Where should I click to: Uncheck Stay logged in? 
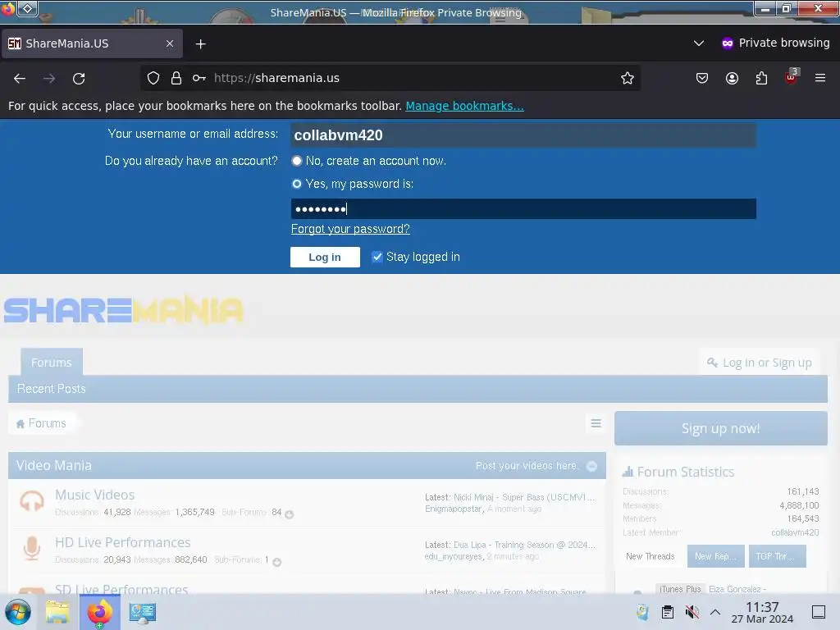point(377,257)
